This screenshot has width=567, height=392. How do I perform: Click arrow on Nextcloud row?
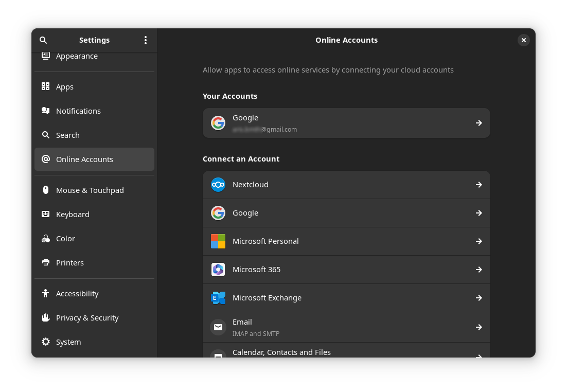[x=479, y=185]
